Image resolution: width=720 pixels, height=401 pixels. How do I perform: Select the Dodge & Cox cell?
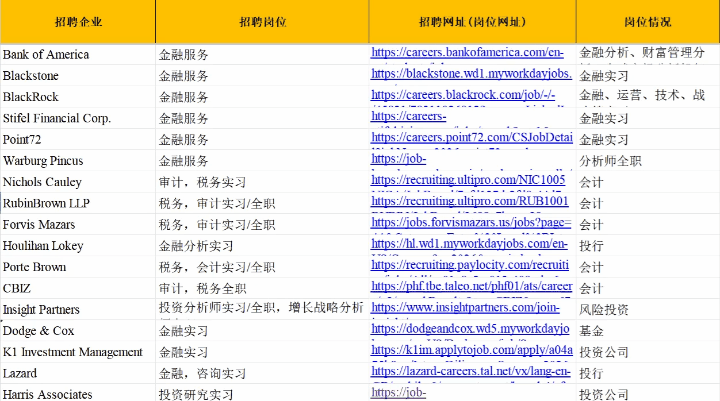point(78,331)
